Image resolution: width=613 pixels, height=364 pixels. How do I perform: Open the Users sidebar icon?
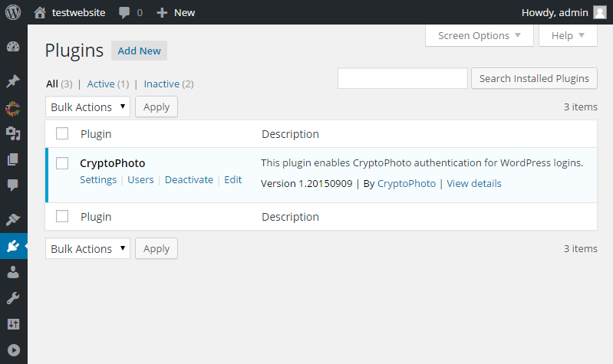[x=13, y=272]
